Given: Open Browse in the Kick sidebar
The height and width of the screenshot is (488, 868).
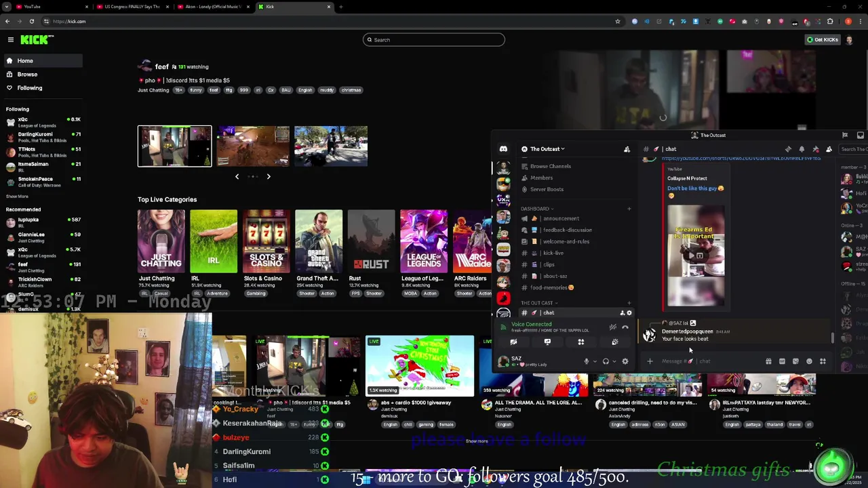Looking at the screenshot, I should pos(42,75).
